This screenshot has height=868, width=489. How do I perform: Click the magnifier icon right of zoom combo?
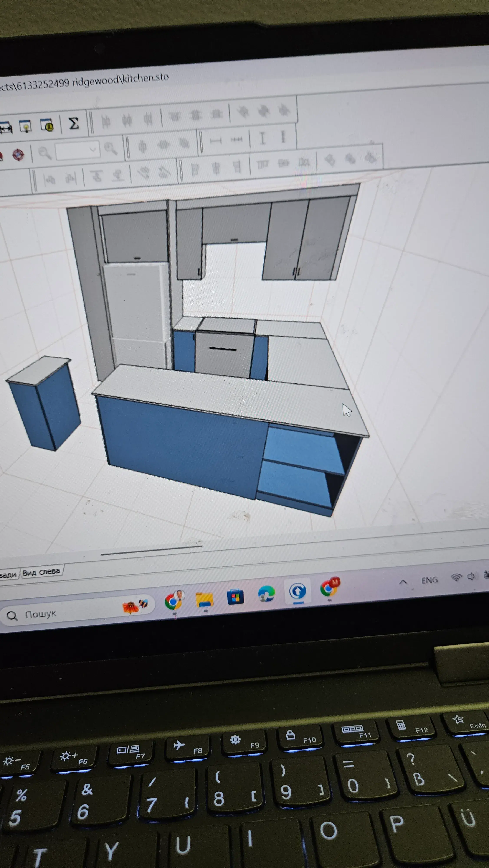click(x=110, y=148)
